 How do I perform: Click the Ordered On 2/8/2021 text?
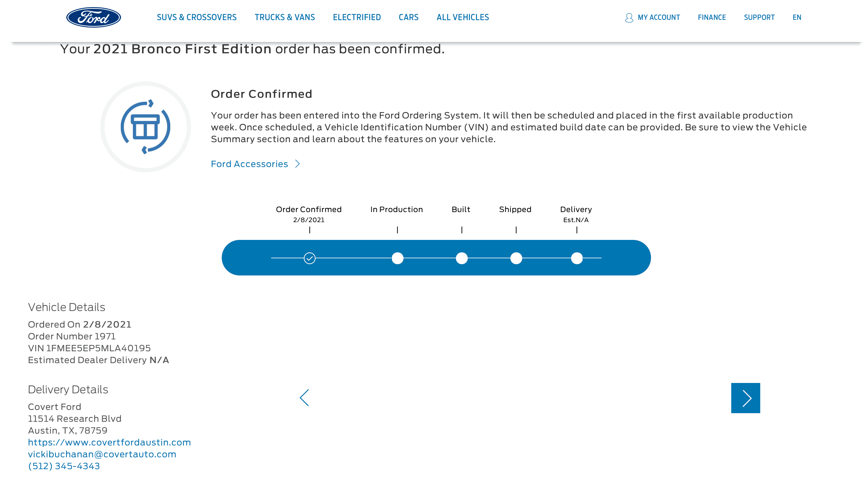[x=80, y=324]
